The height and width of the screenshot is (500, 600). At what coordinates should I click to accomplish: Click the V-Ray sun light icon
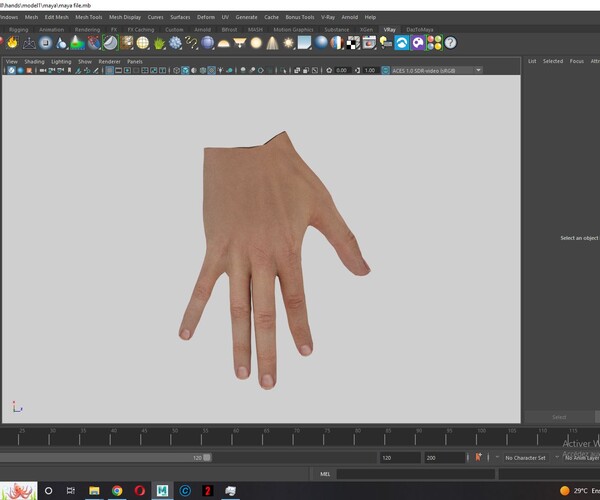point(288,43)
